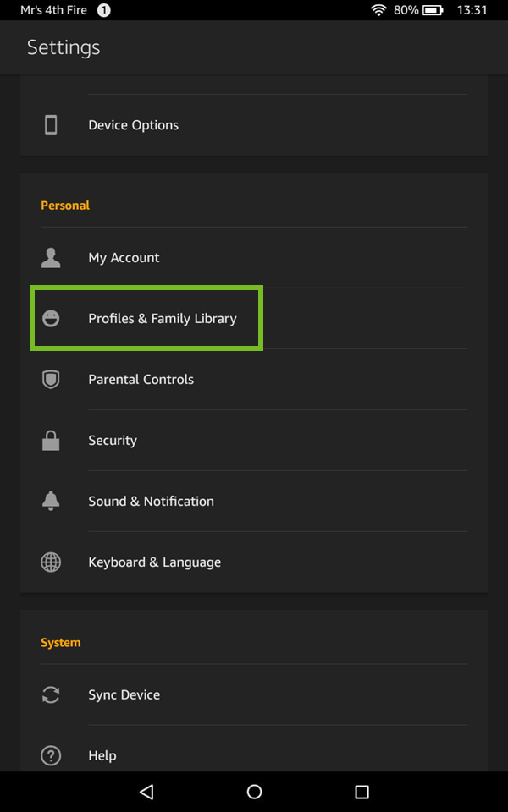Tap the Device Options phone icon
The height and width of the screenshot is (812, 508).
51,124
